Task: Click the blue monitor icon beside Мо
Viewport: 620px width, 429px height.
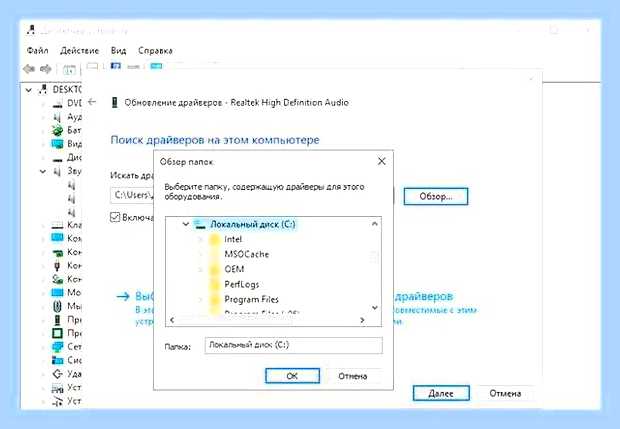Action: pos(57,293)
